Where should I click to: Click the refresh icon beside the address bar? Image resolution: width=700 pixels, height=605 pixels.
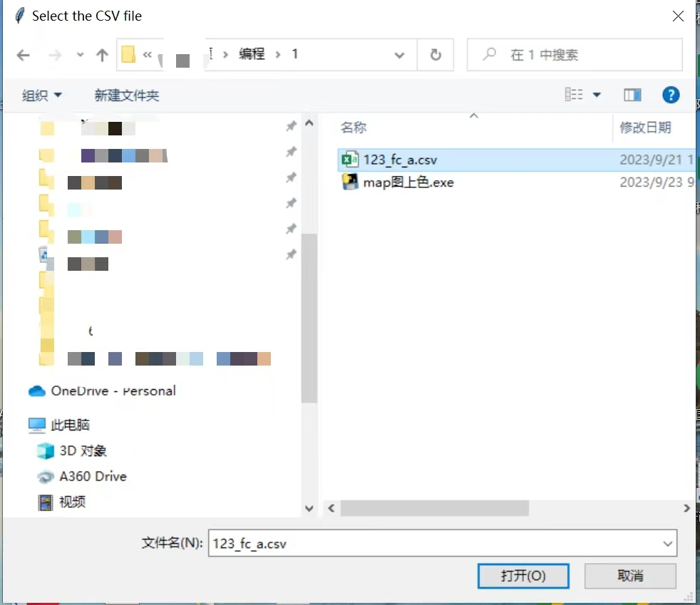pyautogui.click(x=436, y=55)
